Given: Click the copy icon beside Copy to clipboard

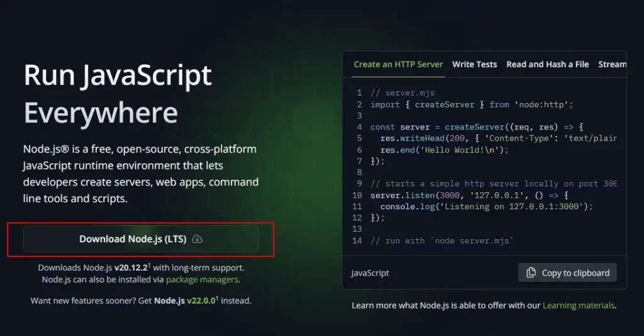Looking at the screenshot, I should (531, 273).
